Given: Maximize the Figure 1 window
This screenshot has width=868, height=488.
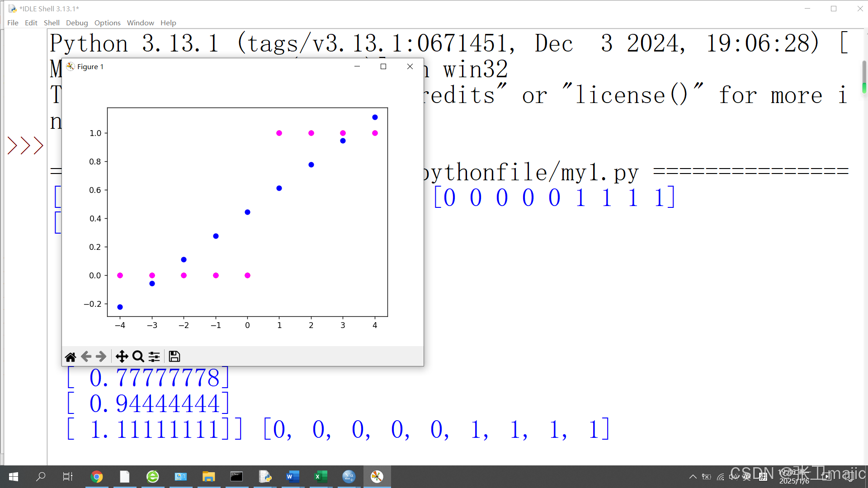Looking at the screenshot, I should click(383, 66).
